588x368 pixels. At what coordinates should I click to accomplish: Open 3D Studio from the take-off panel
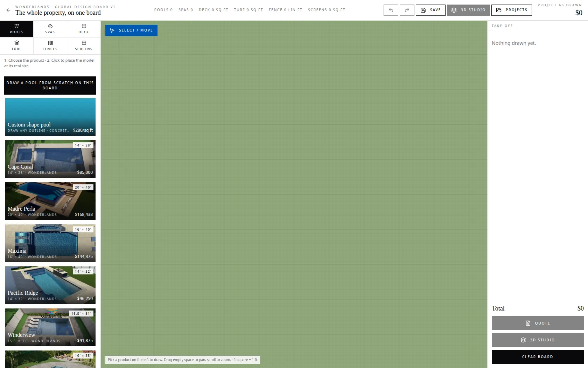(538, 340)
